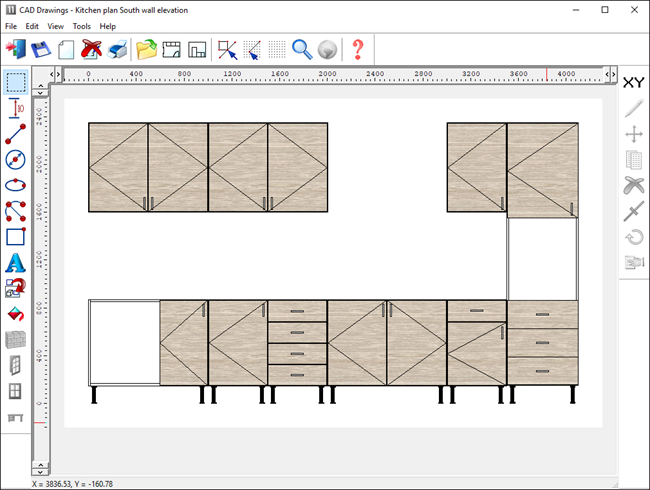Select the polyline tool with red nodes
This screenshot has width=650, height=490.
click(x=16, y=211)
